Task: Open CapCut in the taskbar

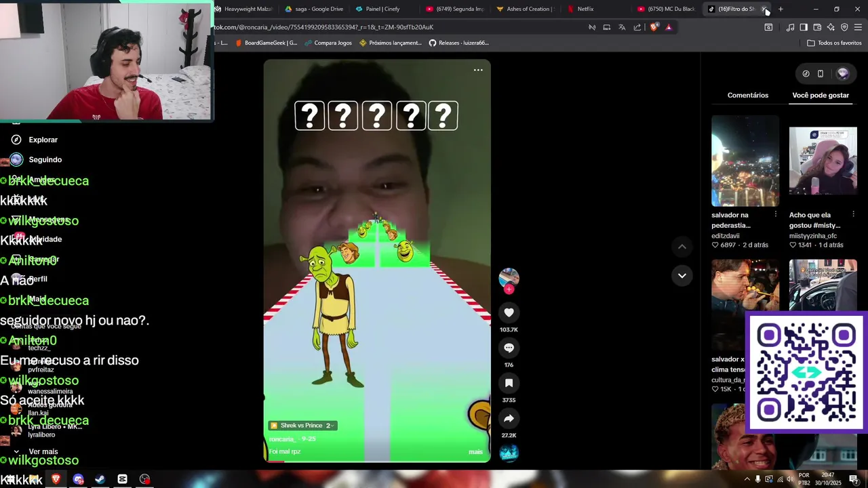Action: pos(122,479)
